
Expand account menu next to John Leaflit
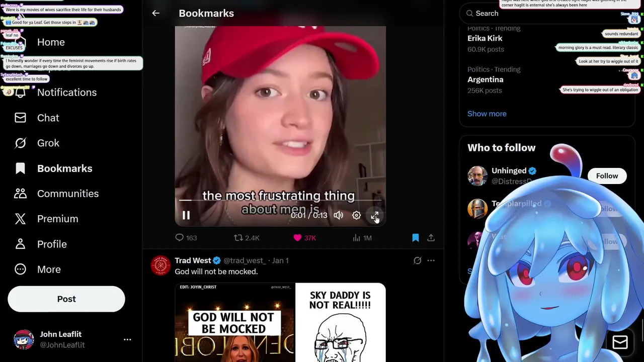click(127, 339)
